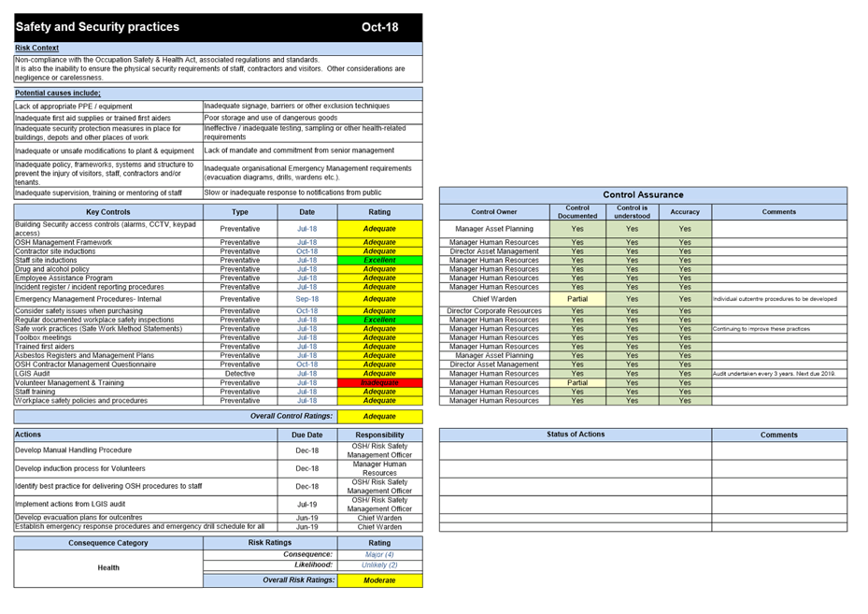
Task: Click the 'Control Owner' column header
Action: tap(494, 212)
